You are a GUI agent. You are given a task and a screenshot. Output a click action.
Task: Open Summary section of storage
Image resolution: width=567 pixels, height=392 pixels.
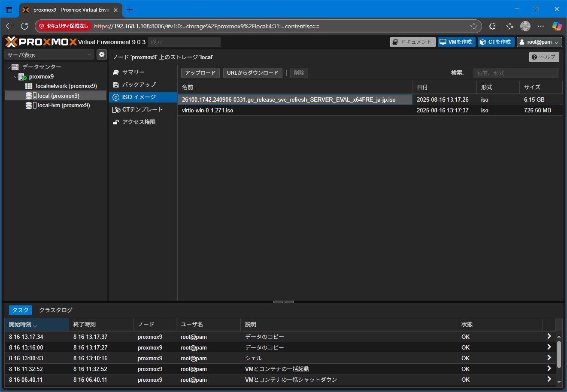coord(143,72)
